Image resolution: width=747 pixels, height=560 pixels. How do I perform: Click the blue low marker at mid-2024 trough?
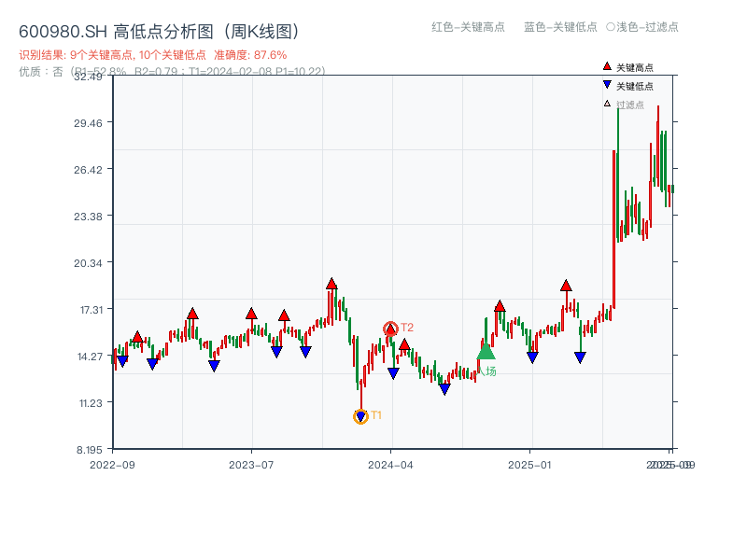[x=444, y=389]
